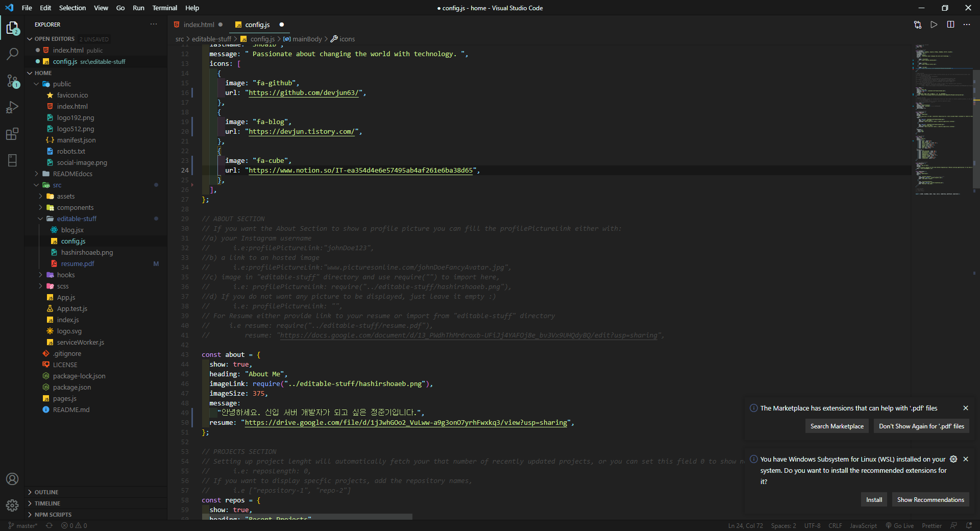This screenshot has width=980, height=531.
Task: Open resume.pdf in explorer tree
Action: [78, 263]
